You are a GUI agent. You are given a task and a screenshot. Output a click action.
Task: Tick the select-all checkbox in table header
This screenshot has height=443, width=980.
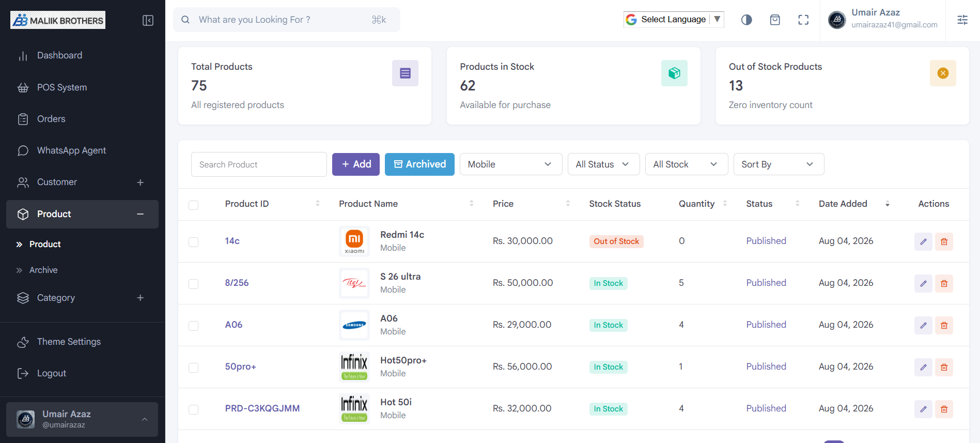[x=194, y=205]
